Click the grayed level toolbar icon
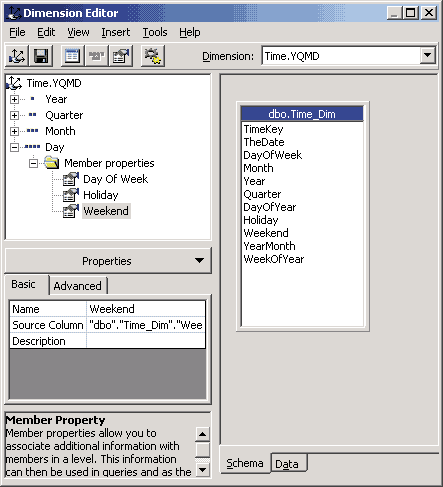Image resolution: width=443 pixels, height=487 pixels. click(97, 56)
